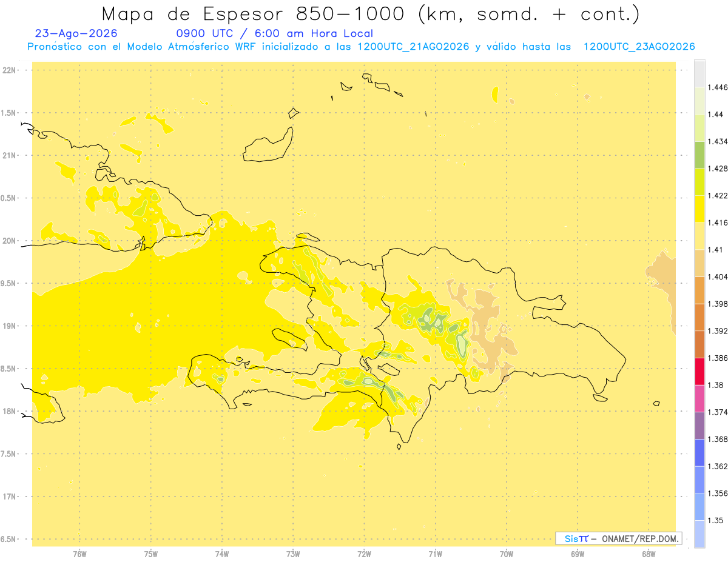Click the 'ONAMET/REP.DOM.' credit label
Image resolution: width=728 pixels, height=562 pixels.
point(642,538)
